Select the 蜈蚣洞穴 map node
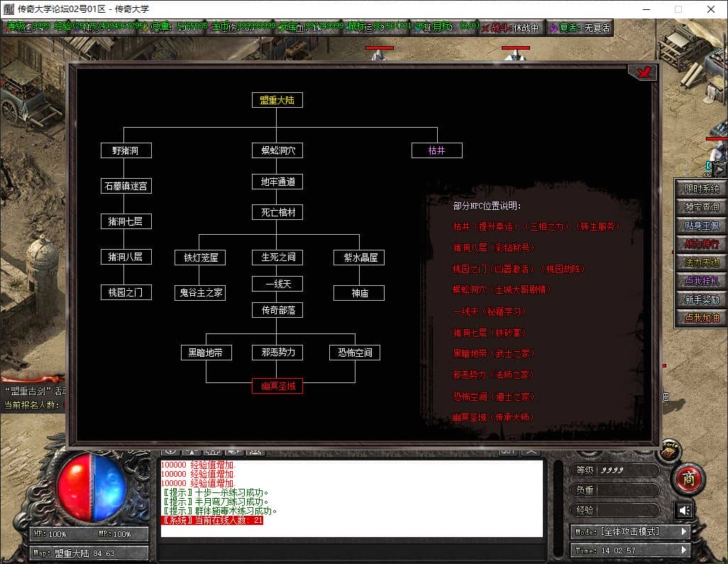 (277, 150)
